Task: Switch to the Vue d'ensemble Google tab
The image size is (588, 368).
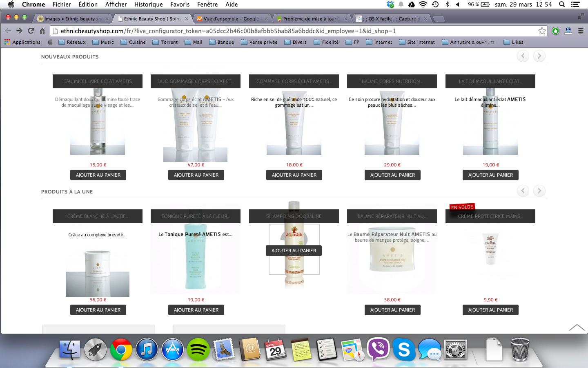Action: [232, 19]
